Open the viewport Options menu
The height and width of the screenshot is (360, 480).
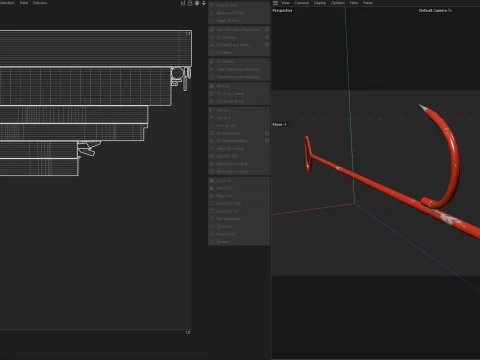tap(338, 3)
